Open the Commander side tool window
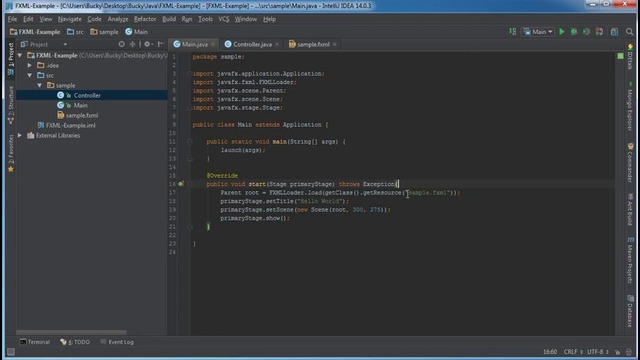The image size is (640, 360). tap(630, 162)
